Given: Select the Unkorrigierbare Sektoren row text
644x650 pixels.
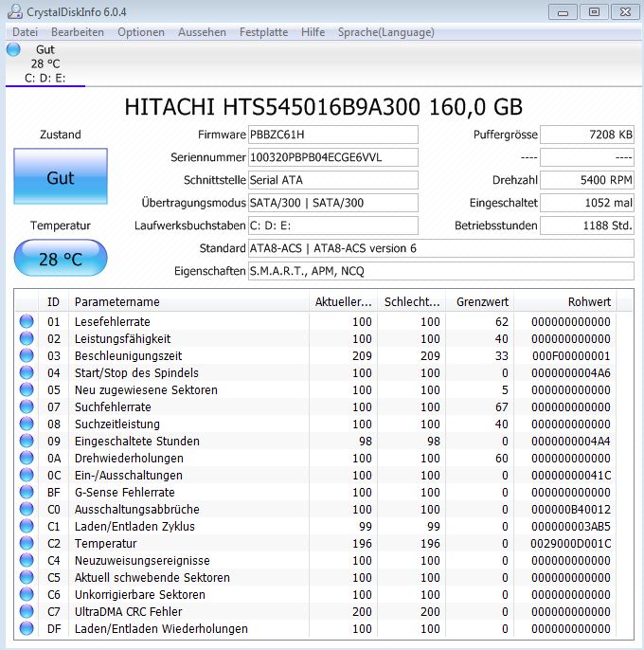Looking at the screenshot, I should point(139,594).
